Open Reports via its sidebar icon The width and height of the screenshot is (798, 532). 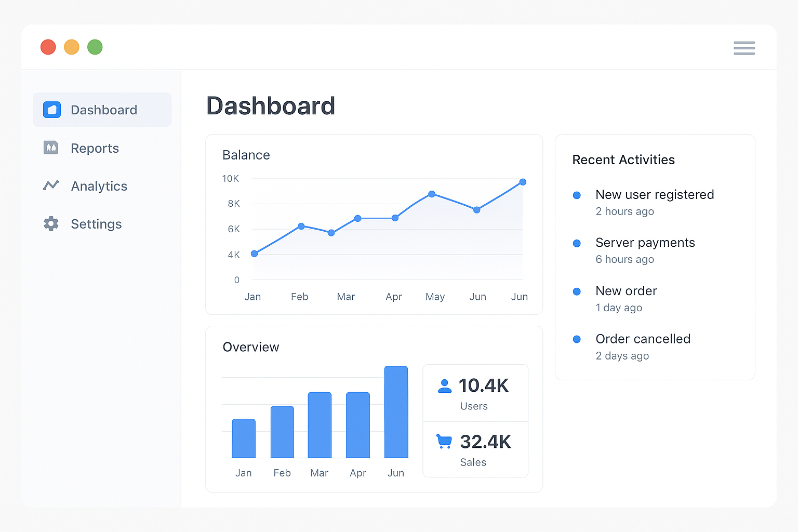[x=51, y=148]
